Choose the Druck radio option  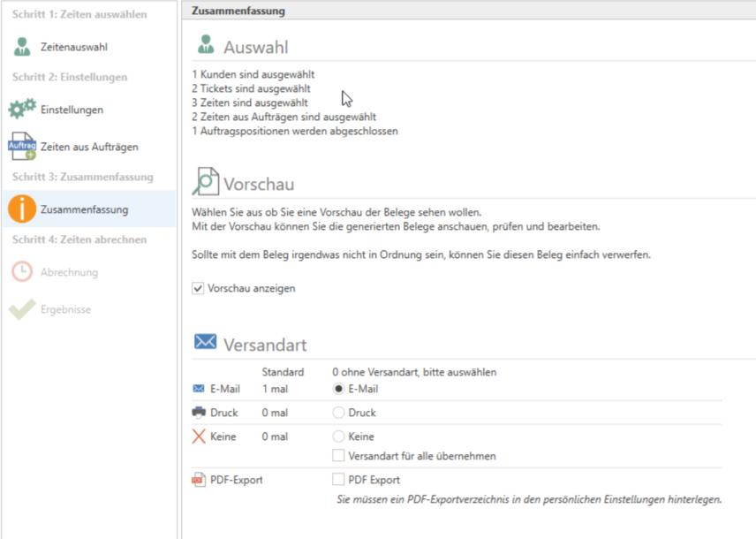pos(337,413)
